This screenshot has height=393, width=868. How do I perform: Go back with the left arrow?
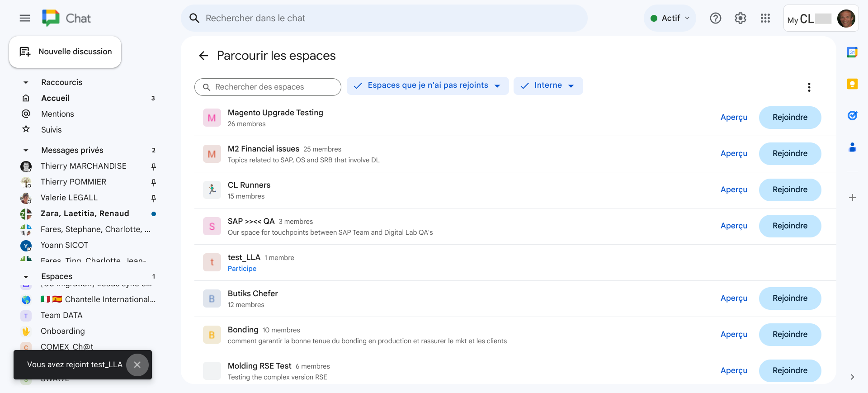(203, 56)
